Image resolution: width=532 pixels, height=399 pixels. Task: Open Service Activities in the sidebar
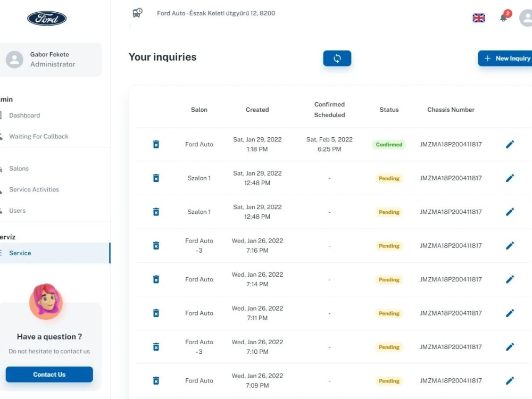34,189
